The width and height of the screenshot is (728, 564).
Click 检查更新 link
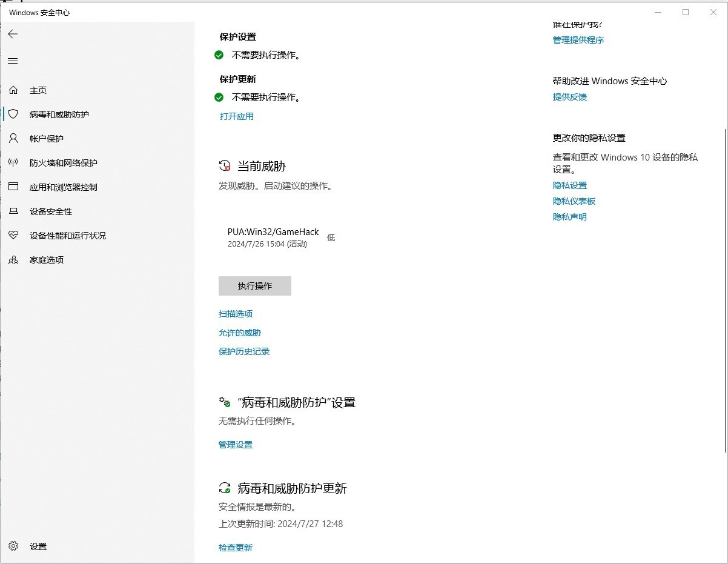pyautogui.click(x=236, y=548)
